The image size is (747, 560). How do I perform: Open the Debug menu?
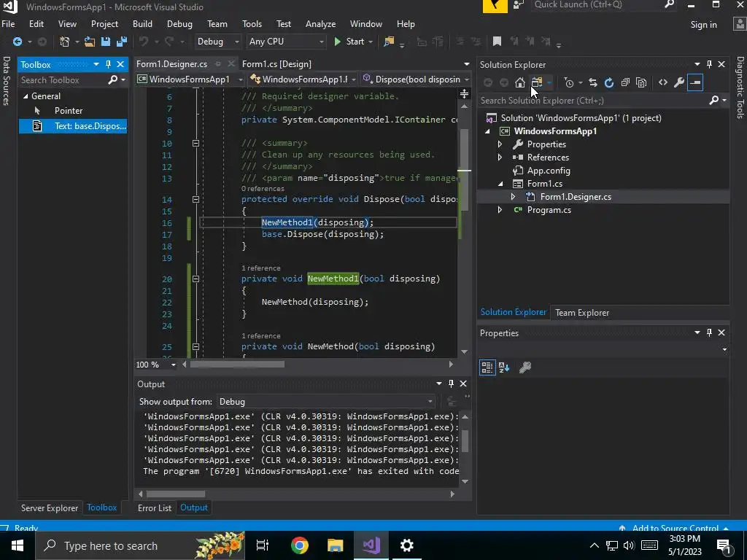pos(179,24)
